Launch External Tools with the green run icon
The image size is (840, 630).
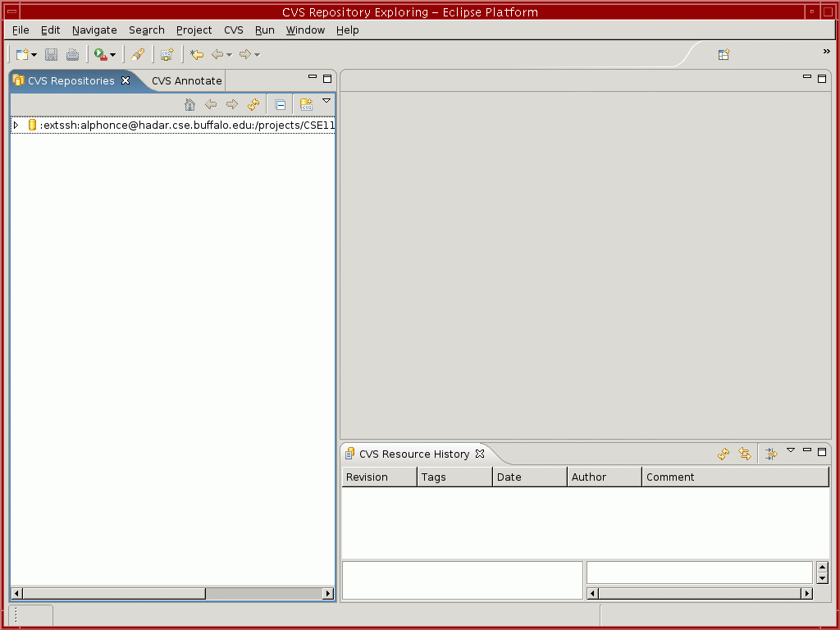[x=101, y=54]
